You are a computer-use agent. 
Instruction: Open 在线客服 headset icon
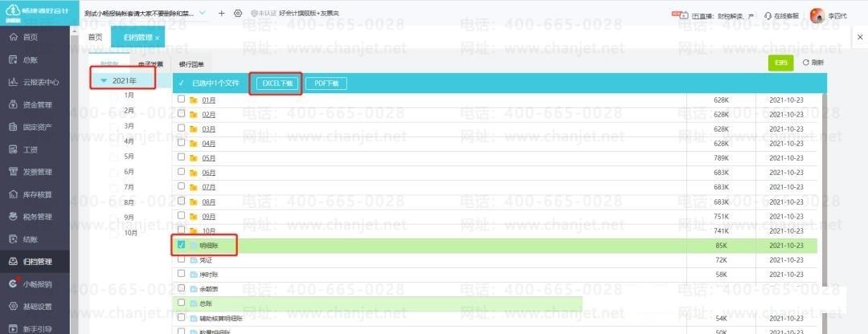coord(768,16)
